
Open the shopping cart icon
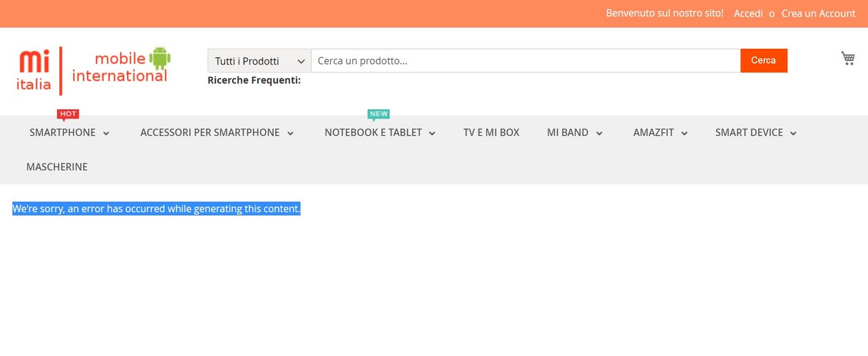(848, 58)
